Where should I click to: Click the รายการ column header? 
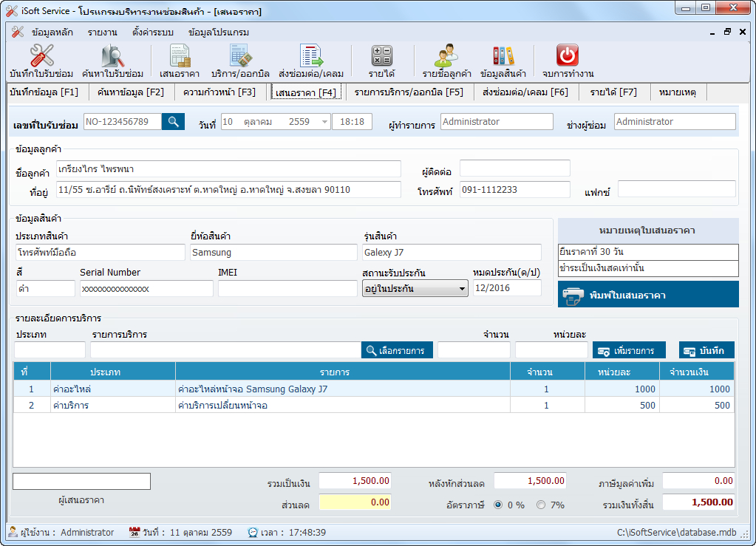[x=343, y=372]
